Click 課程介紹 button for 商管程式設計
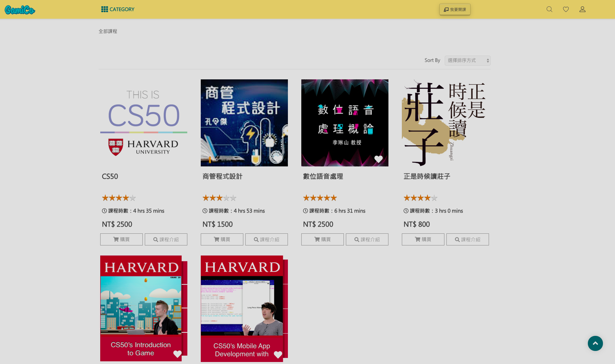 [x=266, y=239]
